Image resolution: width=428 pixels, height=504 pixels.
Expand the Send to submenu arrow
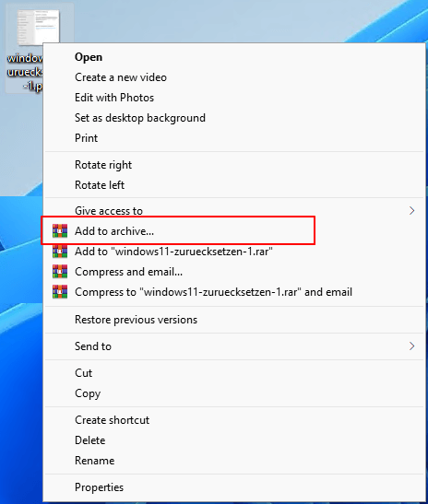pos(411,346)
